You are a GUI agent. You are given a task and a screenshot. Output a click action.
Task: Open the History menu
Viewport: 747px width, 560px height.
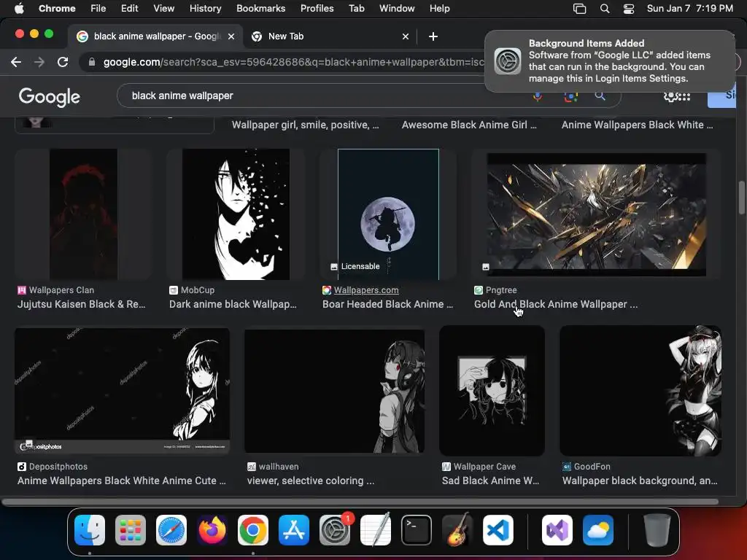[x=205, y=9]
